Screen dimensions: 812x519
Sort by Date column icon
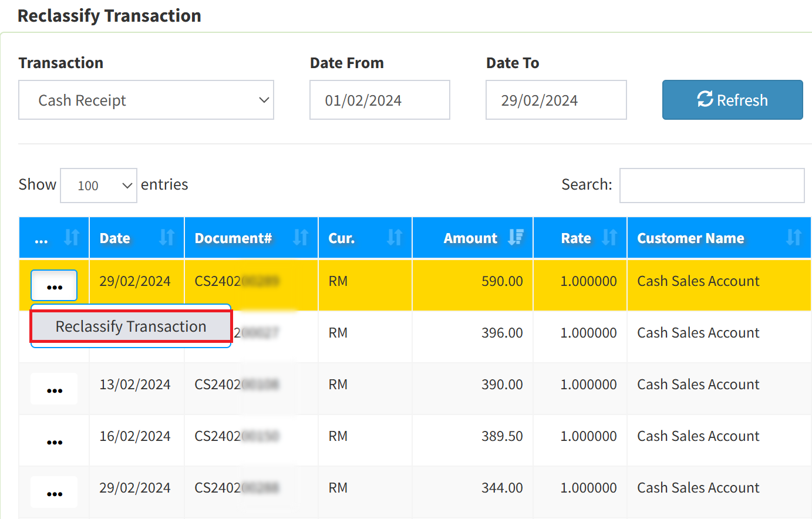coord(167,238)
